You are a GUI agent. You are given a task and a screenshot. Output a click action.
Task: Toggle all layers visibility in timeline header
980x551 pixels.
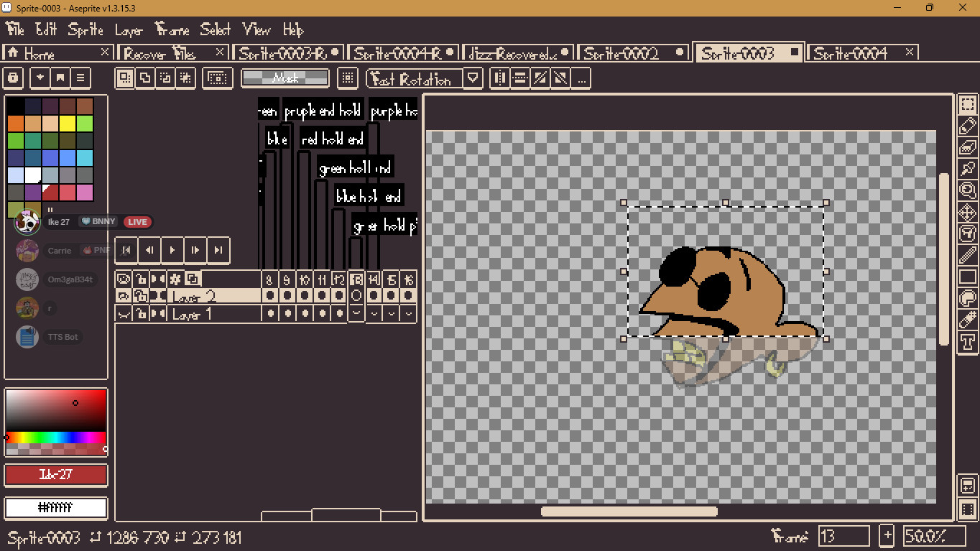(x=124, y=279)
